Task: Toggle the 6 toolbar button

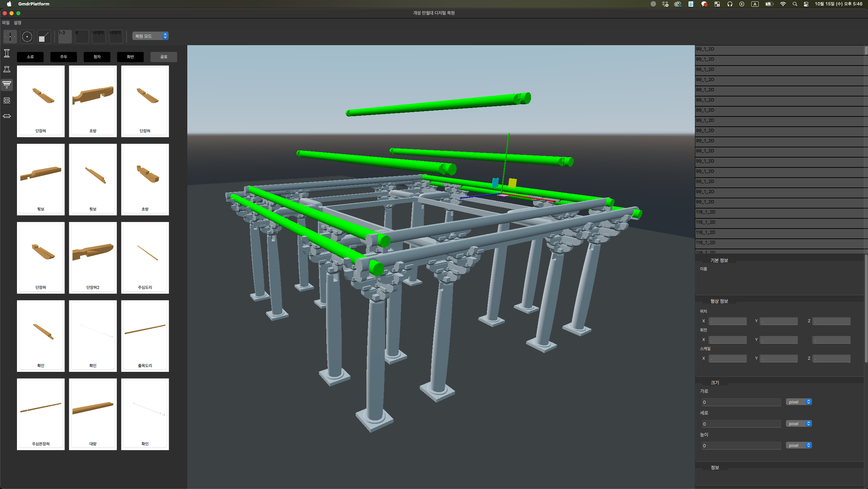Action: [x=82, y=36]
